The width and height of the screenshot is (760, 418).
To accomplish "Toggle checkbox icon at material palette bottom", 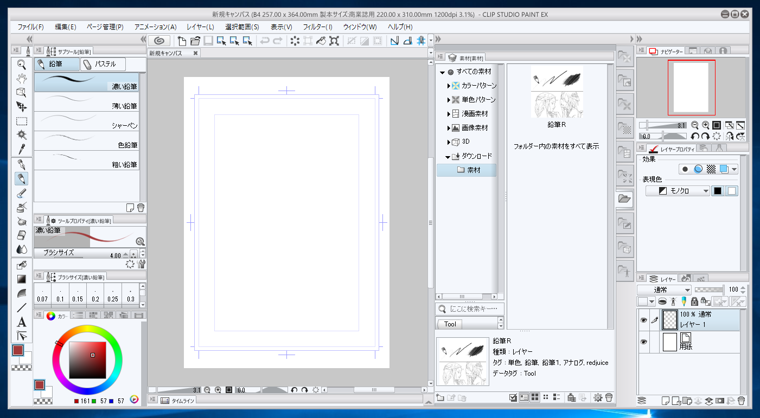I will [513, 397].
